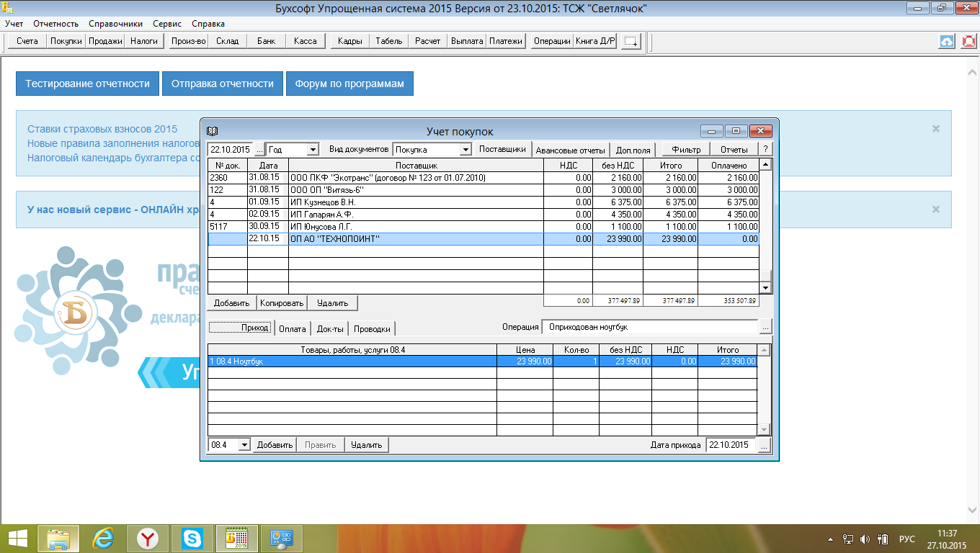Click the red lifebuoy help icon
This screenshot has width=980, height=553.
968,41
